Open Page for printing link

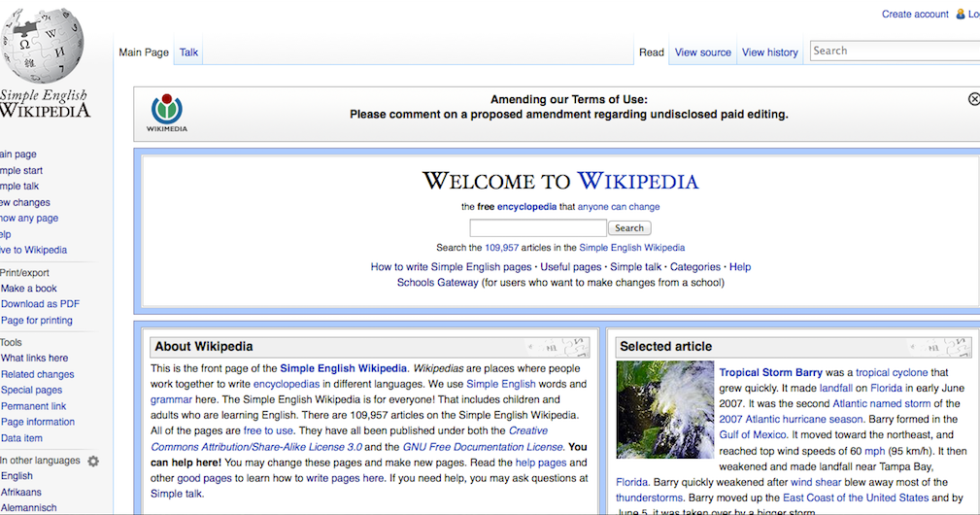(36, 320)
